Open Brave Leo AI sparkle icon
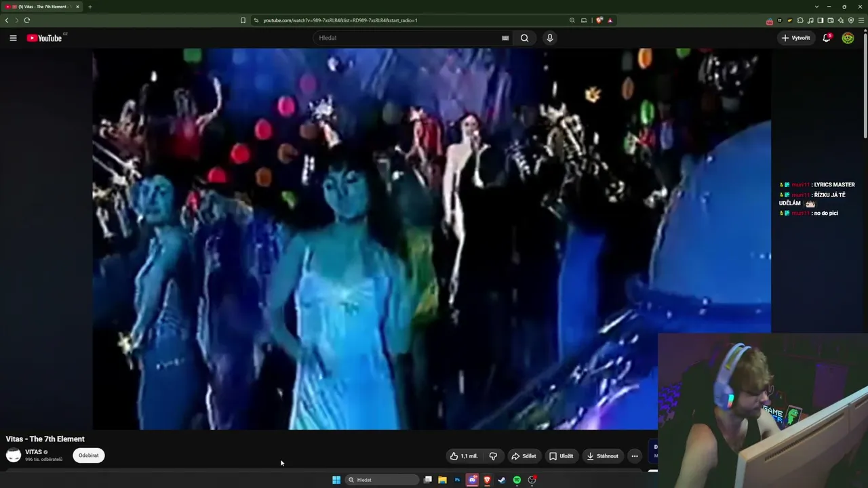868x488 pixels. [x=841, y=20]
